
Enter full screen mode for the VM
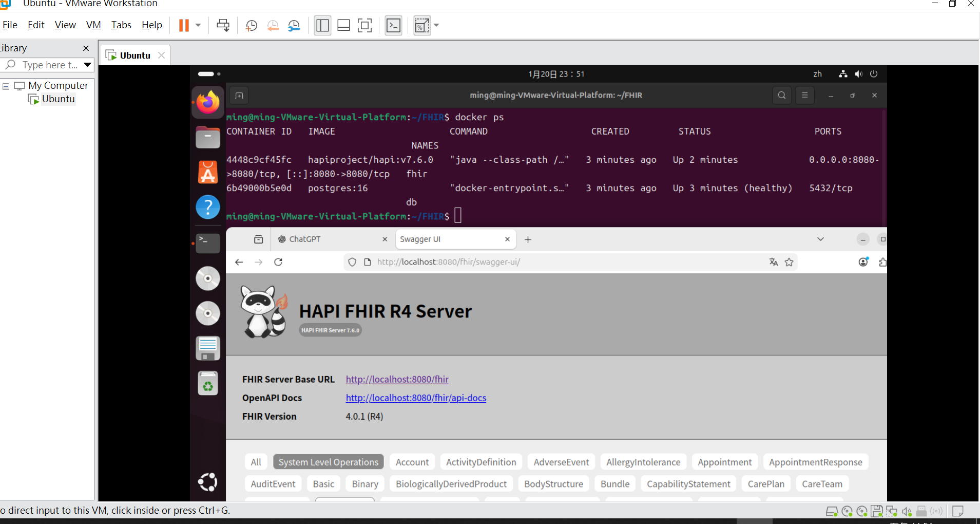[x=364, y=25]
